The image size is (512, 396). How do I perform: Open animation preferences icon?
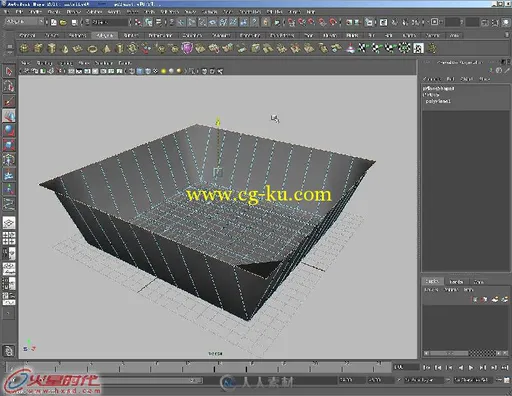point(507,380)
